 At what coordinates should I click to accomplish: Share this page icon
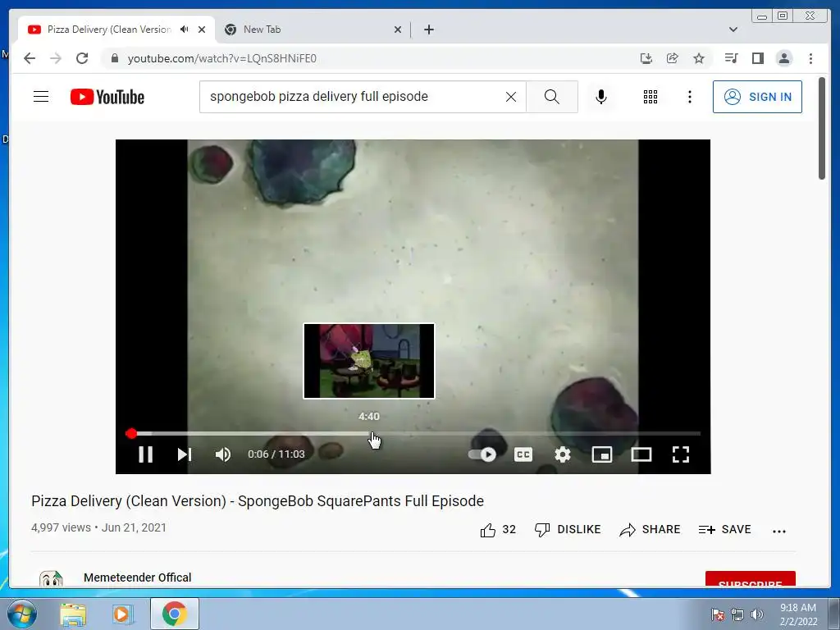tap(673, 58)
